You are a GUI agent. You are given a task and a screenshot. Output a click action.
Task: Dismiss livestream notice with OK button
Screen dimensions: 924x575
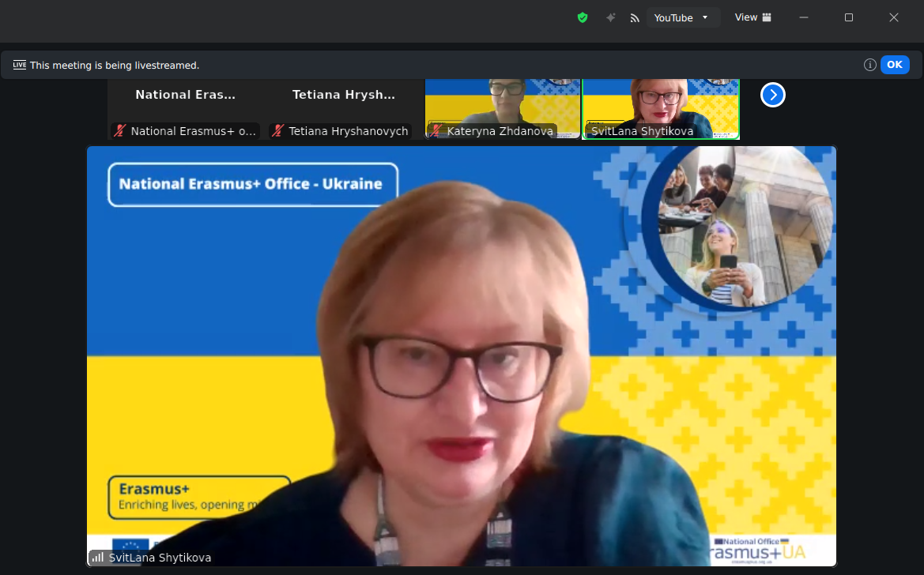(894, 65)
